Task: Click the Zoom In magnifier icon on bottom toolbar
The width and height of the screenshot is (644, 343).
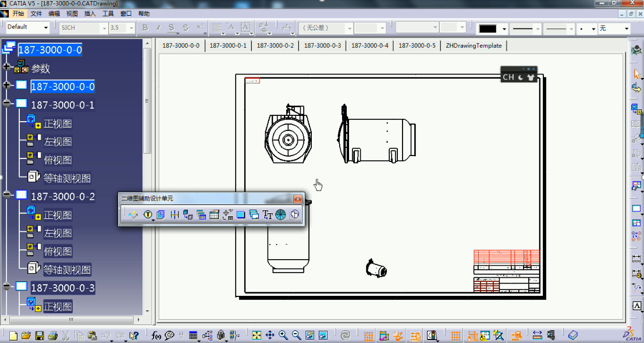Action: (x=283, y=335)
